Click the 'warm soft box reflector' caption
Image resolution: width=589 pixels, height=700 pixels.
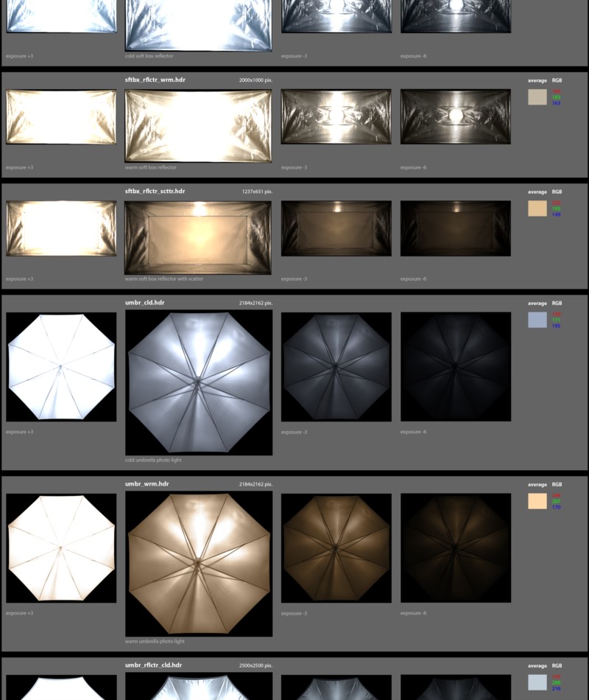point(150,168)
